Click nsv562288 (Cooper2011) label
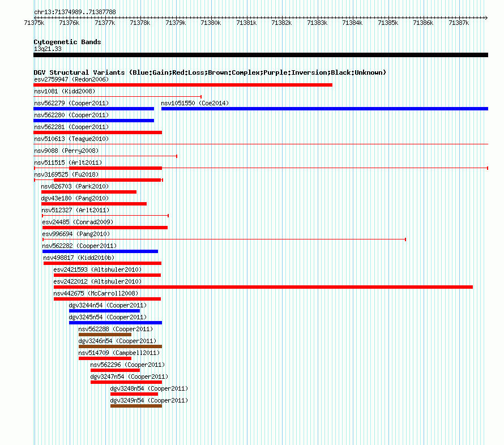 (116, 329)
